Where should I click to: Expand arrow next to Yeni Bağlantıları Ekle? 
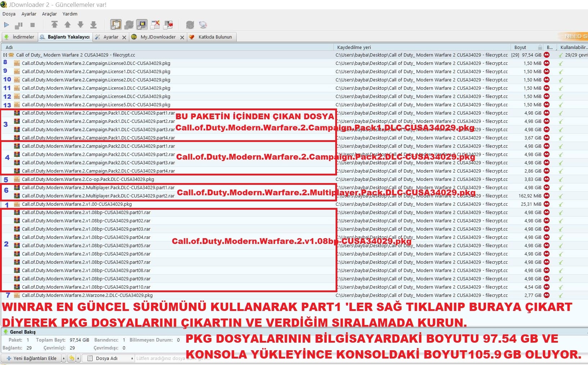coord(64,358)
